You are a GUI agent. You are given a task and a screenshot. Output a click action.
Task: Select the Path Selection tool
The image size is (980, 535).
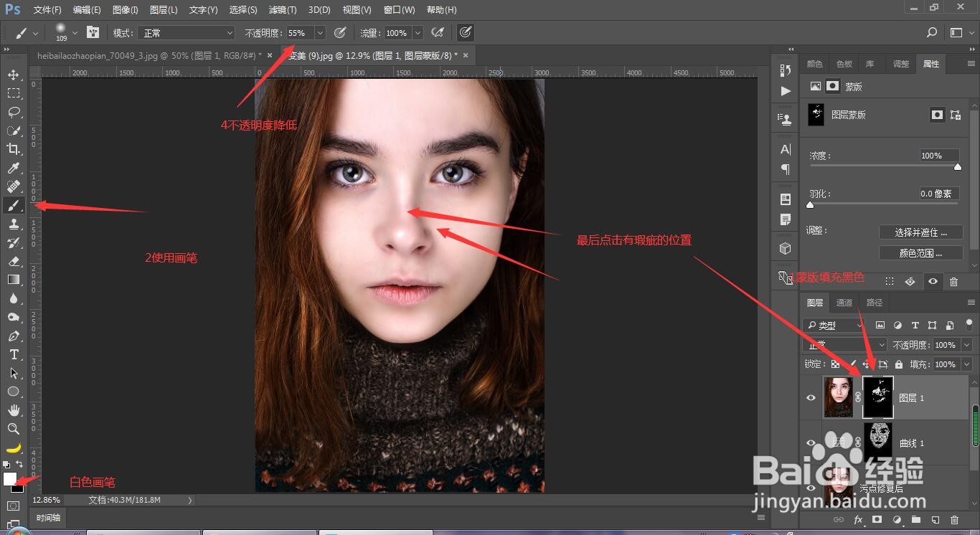(x=14, y=373)
